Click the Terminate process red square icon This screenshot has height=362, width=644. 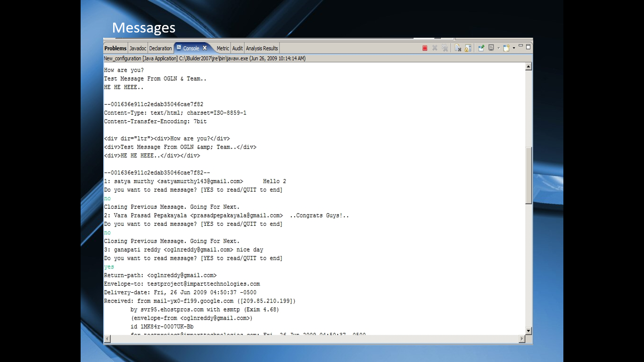(425, 48)
